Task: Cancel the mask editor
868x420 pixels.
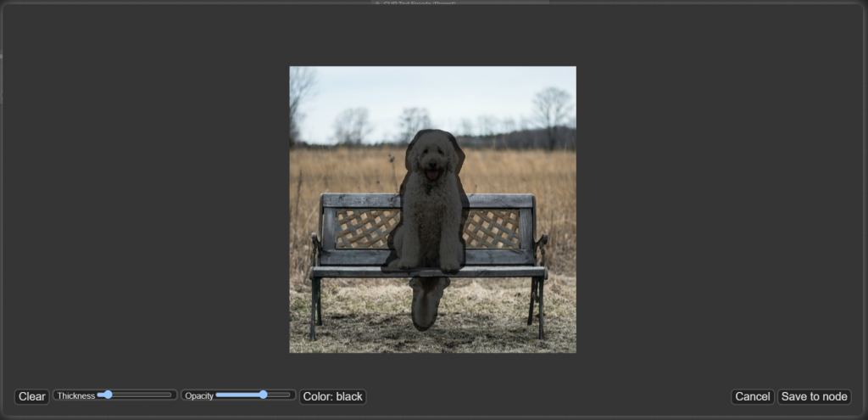Action: coord(753,397)
